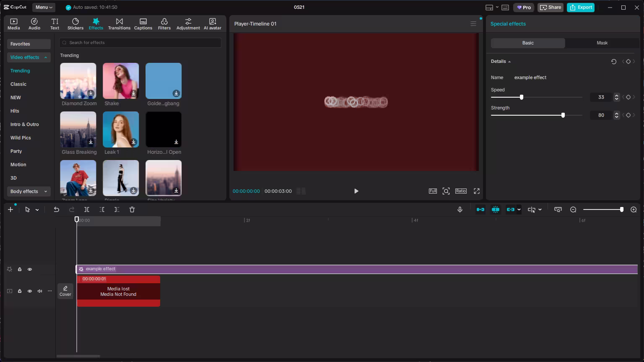644x362 pixels.
Task: Hide the main video track
Action: click(x=30, y=291)
